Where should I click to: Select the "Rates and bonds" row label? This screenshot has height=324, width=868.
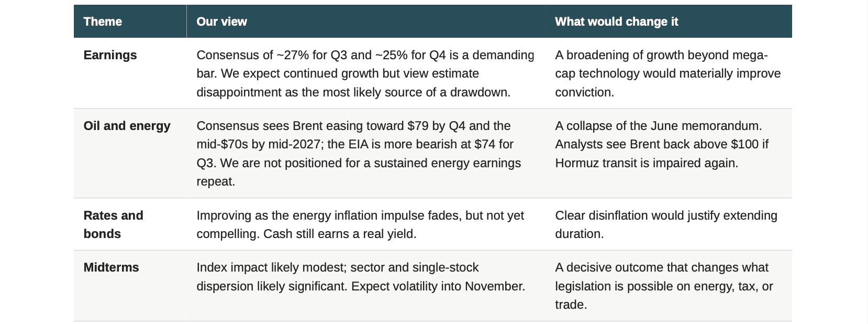[113, 224]
